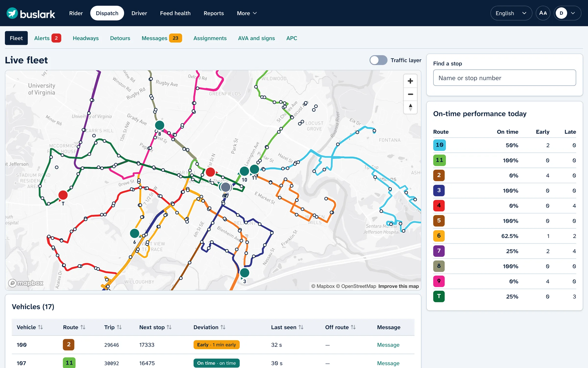Click the D user avatar
Screen dimensions: 588x368
click(x=561, y=13)
